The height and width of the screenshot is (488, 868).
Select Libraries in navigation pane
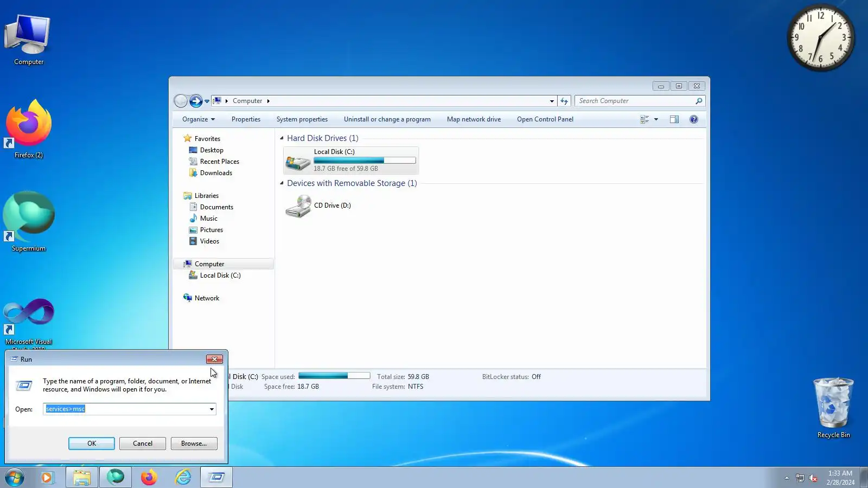[x=207, y=196]
